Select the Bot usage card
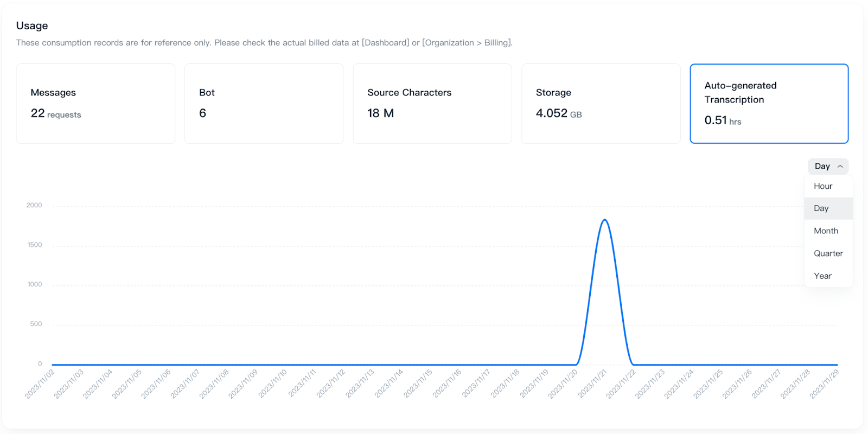 (x=264, y=104)
